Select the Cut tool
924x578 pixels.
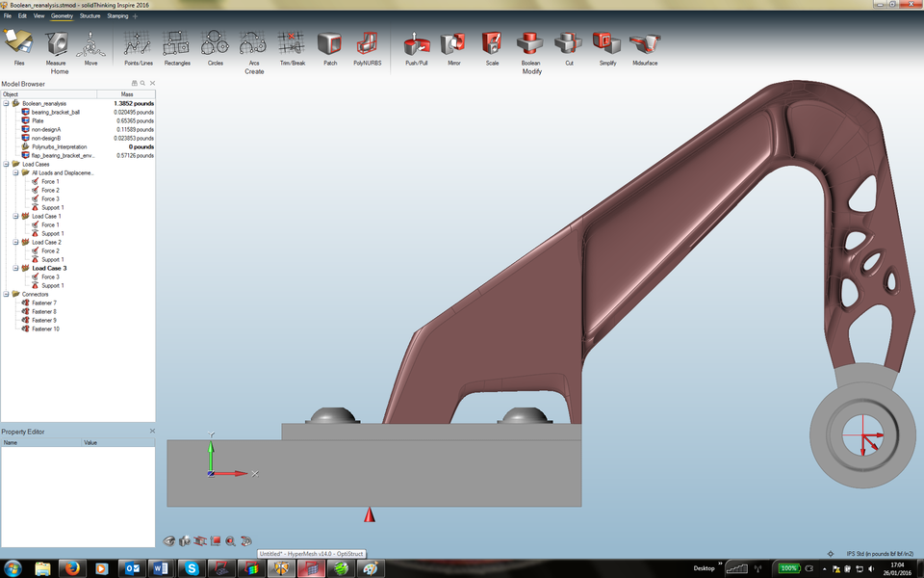click(569, 43)
